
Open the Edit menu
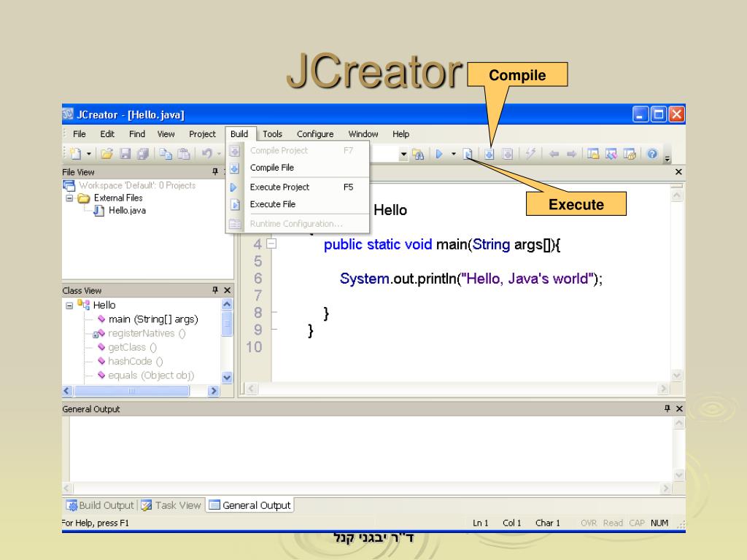(107, 134)
